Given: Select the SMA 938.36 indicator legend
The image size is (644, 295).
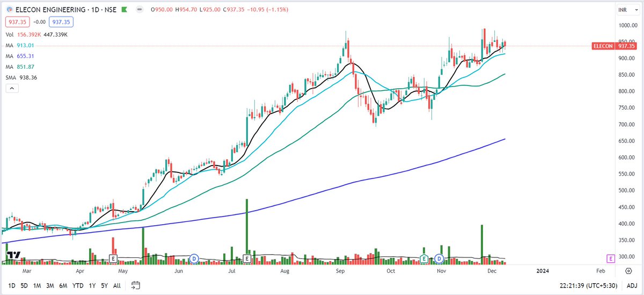Looking at the screenshot, I should tap(23, 77).
